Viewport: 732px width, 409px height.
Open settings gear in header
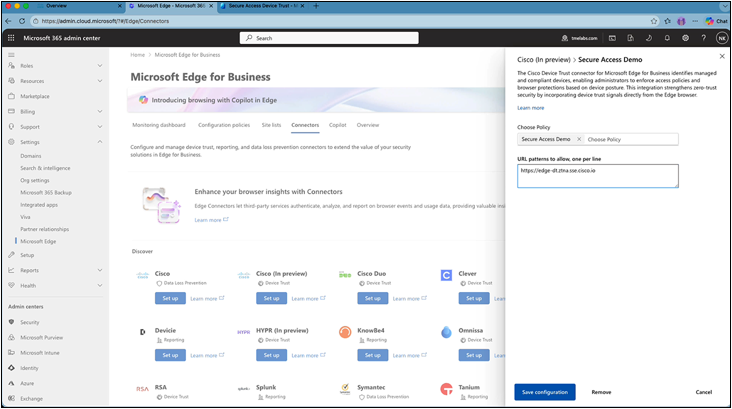click(x=685, y=38)
